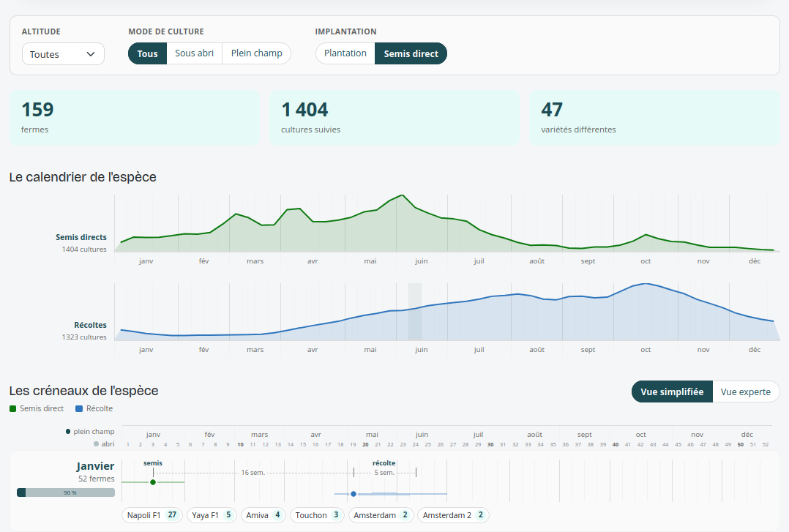Switch implantation to 'Plantation'
Viewport: 789px width, 532px height.
(x=345, y=53)
